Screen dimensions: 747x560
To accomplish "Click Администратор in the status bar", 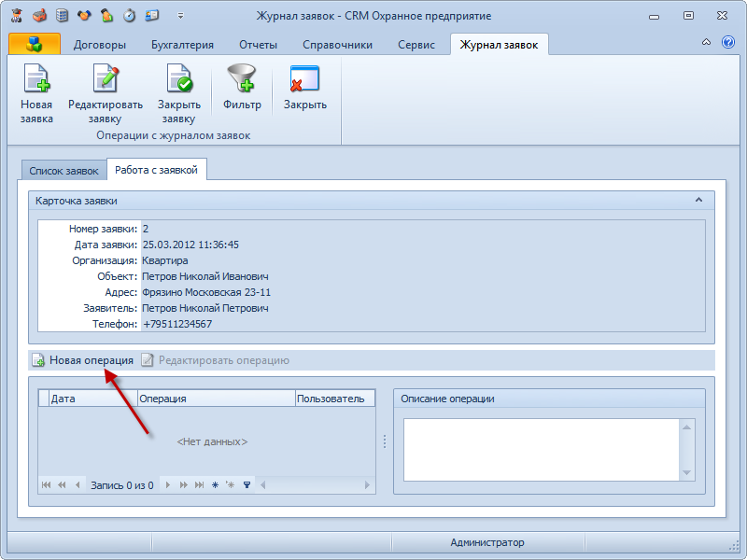I will pyautogui.click(x=487, y=542).
